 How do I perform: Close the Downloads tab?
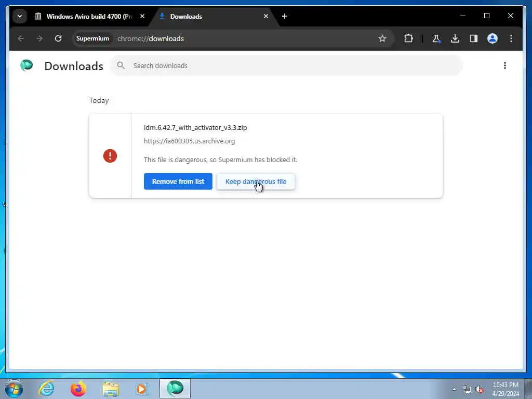pyautogui.click(x=266, y=16)
